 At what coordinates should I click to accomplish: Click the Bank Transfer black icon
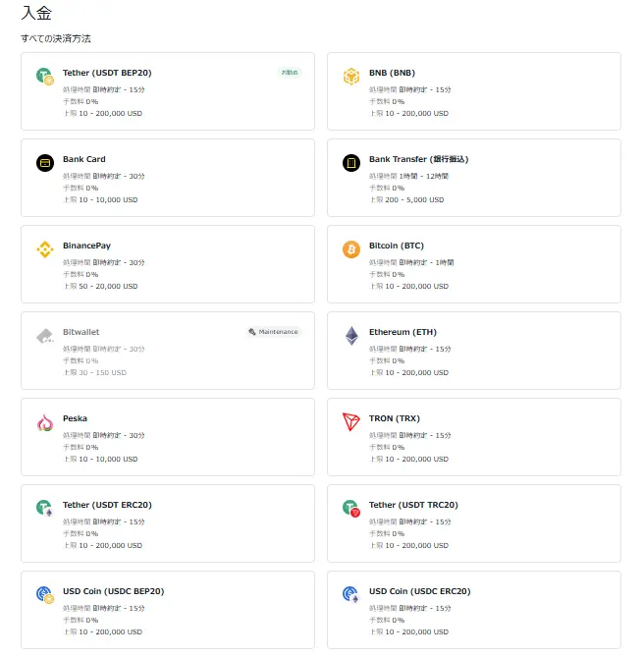coord(351,163)
